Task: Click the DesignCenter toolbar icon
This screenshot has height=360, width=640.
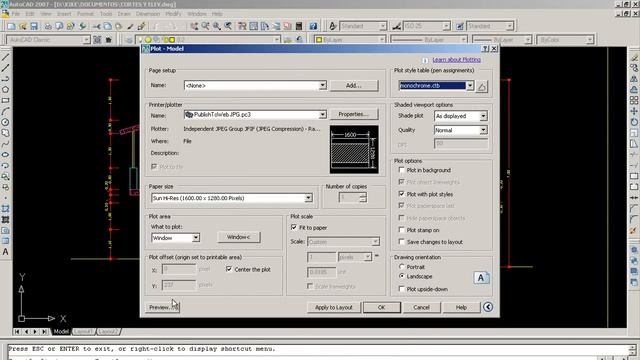Action: coord(253,26)
